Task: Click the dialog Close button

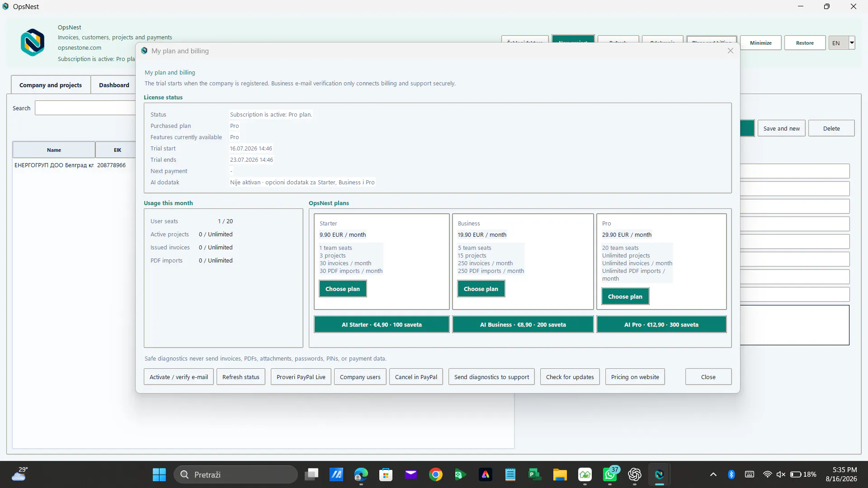Action: pos(708,377)
